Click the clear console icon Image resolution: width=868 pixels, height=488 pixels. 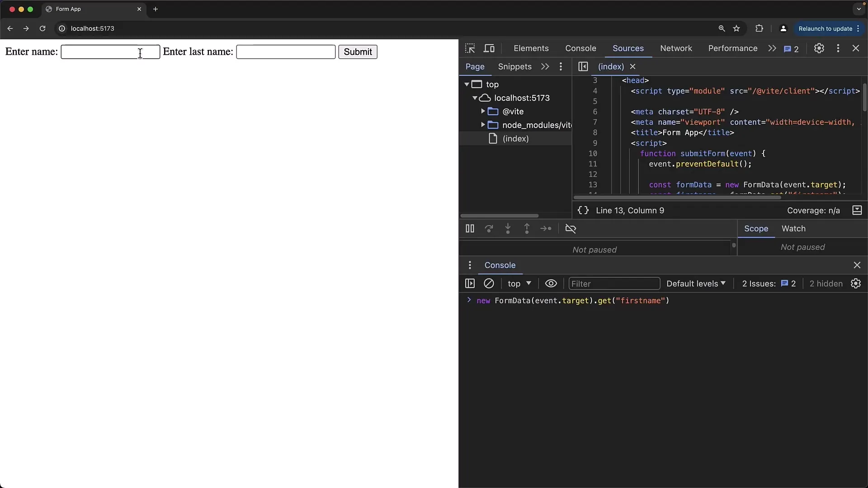(489, 283)
